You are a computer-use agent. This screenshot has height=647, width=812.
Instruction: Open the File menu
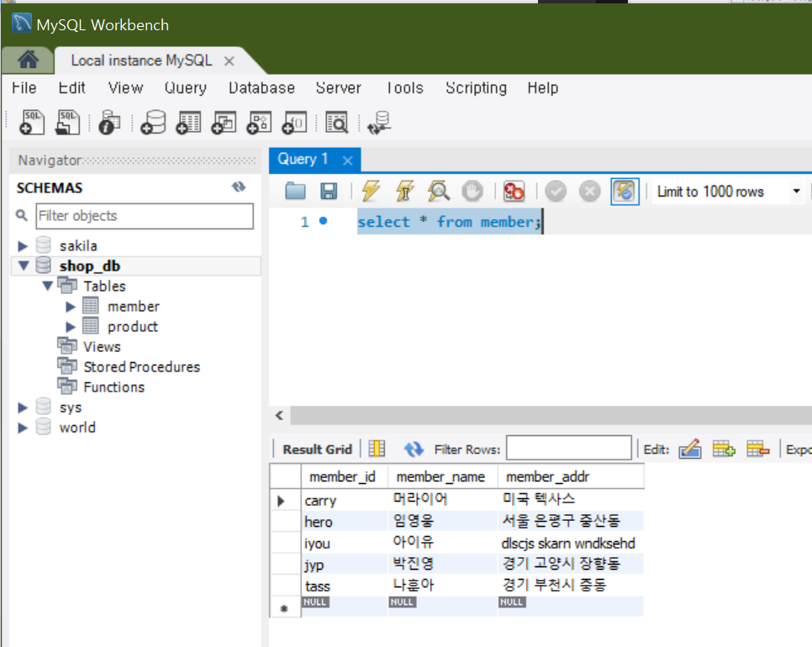pyautogui.click(x=24, y=88)
